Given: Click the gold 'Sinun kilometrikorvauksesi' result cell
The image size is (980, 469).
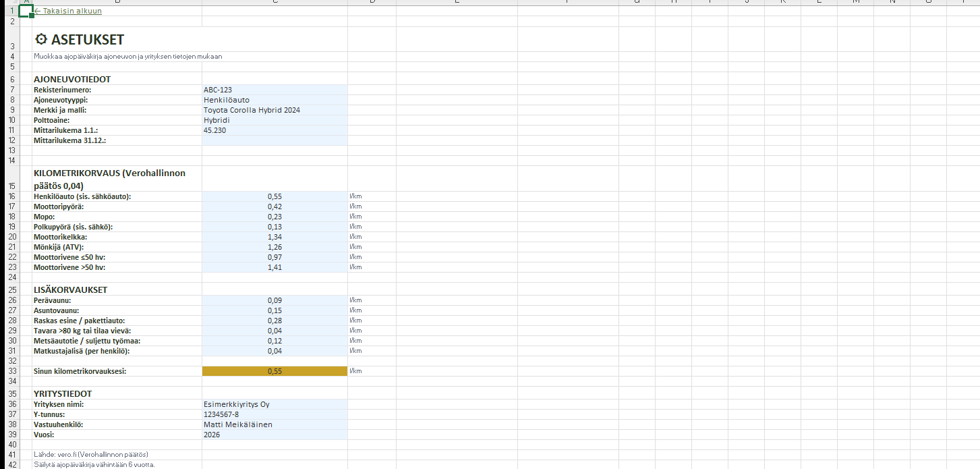Looking at the screenshot, I should point(274,371).
